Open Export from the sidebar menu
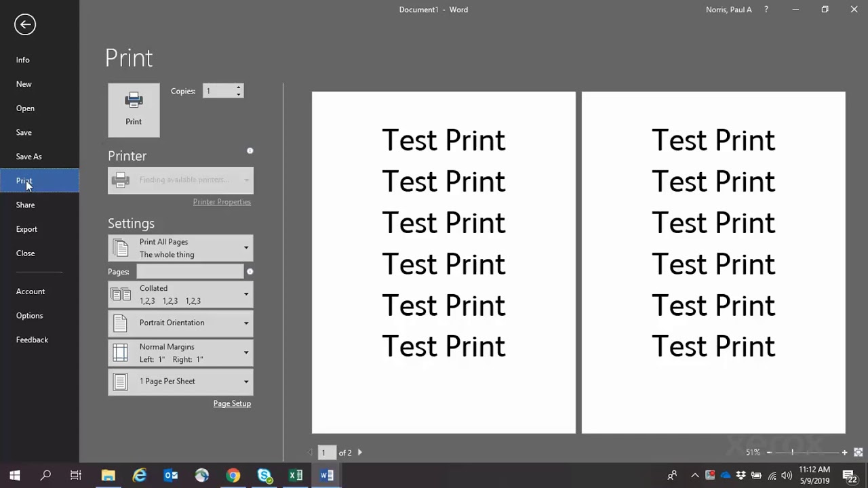The image size is (868, 488). coord(27,229)
